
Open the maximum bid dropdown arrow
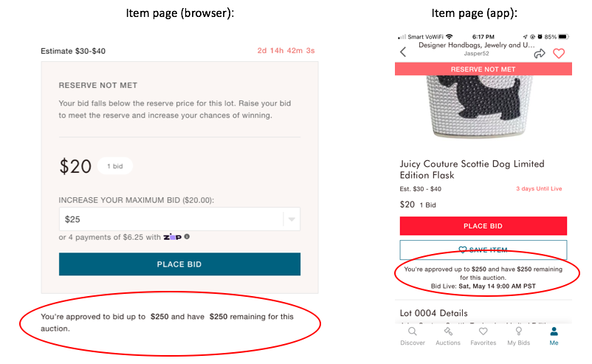click(292, 219)
